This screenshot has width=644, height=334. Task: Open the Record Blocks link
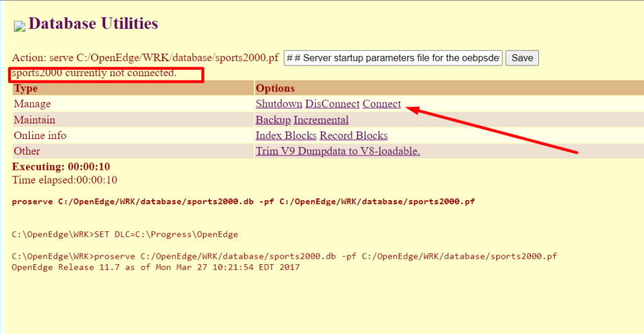coord(353,135)
